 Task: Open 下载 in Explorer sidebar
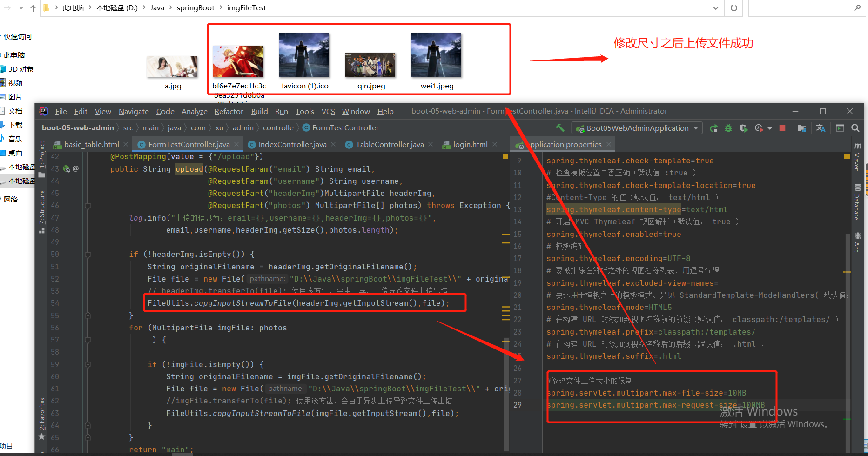pyautogui.click(x=15, y=125)
